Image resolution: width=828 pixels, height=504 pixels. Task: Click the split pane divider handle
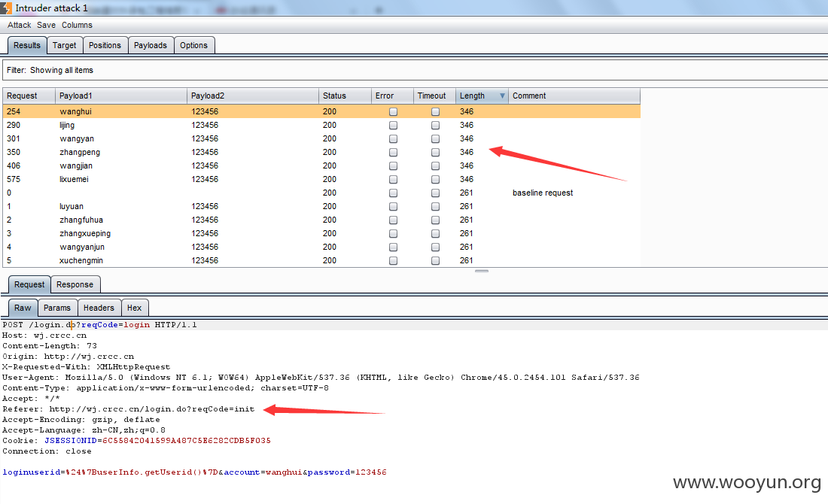point(482,271)
